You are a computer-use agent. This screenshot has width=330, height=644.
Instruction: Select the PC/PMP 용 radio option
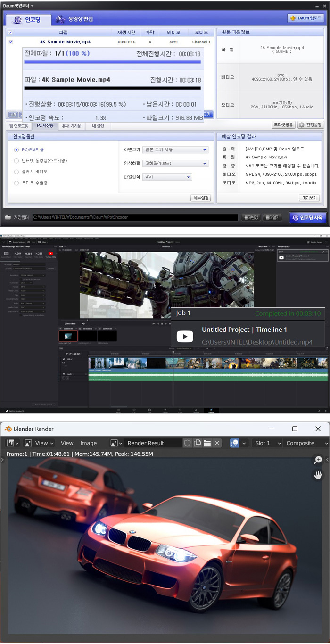(17, 149)
